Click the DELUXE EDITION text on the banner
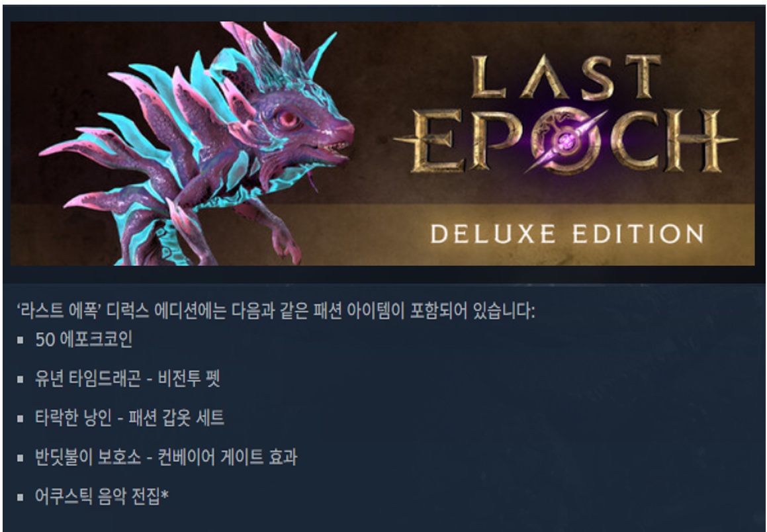 (567, 234)
